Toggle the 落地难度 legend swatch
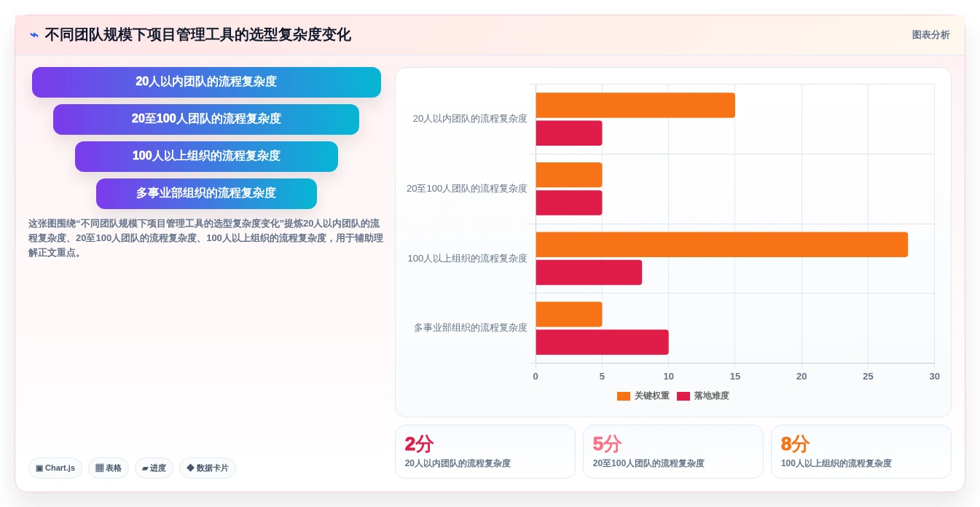This screenshot has height=507, width=980. click(683, 396)
